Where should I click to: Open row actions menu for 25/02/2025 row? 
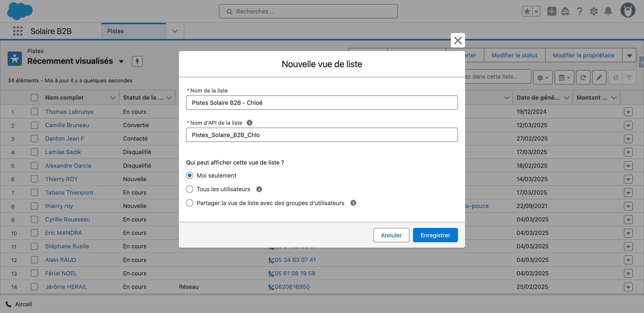point(628,287)
